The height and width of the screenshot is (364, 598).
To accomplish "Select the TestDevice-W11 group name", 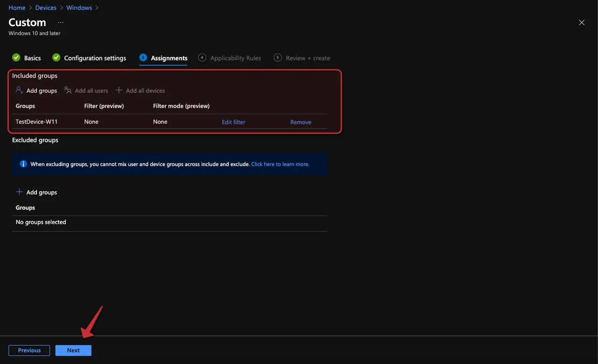I will pyautogui.click(x=36, y=122).
